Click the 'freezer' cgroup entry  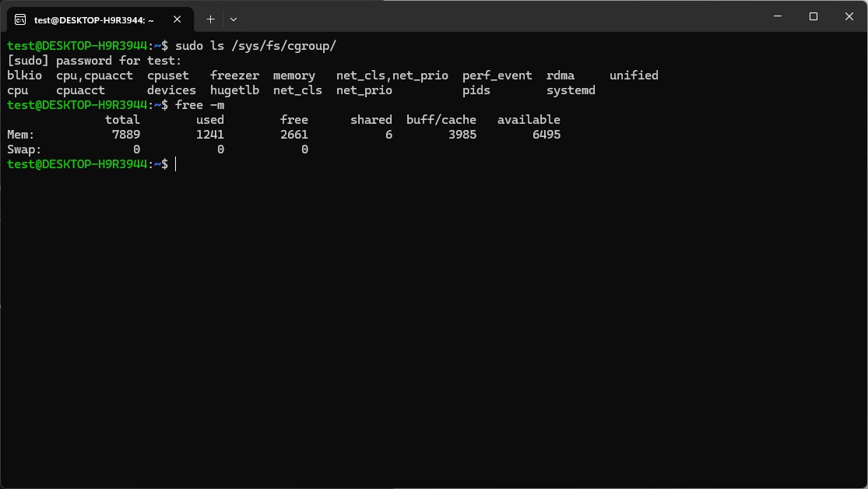tap(234, 76)
